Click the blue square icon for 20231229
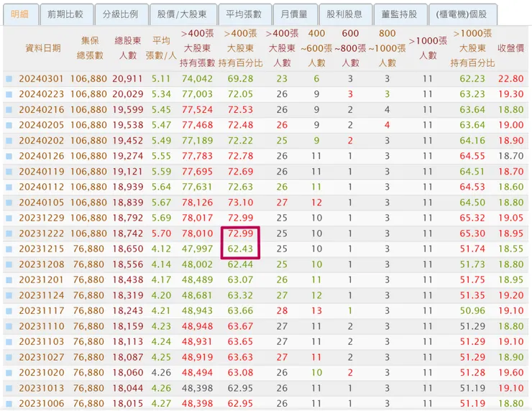 (9, 218)
